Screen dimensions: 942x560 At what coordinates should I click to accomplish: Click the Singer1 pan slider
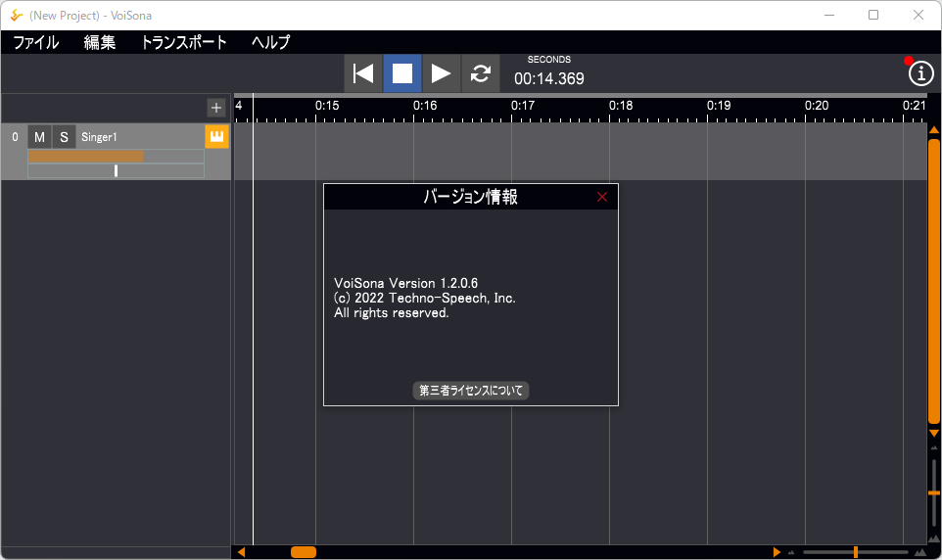pyautogui.click(x=116, y=171)
